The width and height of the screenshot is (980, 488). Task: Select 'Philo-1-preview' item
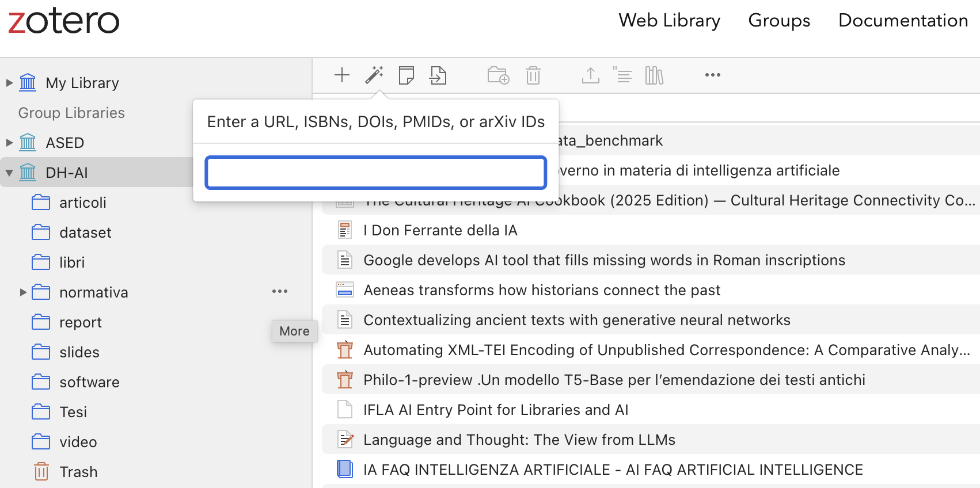tap(651, 379)
